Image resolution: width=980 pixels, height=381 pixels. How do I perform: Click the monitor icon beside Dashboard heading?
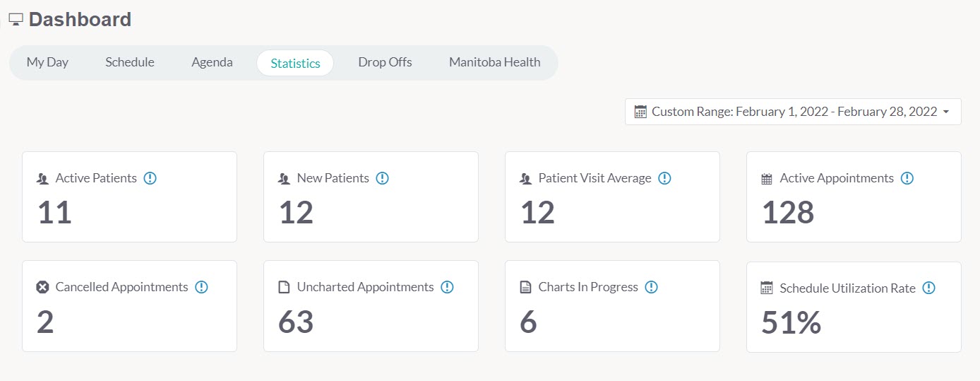[x=16, y=20]
